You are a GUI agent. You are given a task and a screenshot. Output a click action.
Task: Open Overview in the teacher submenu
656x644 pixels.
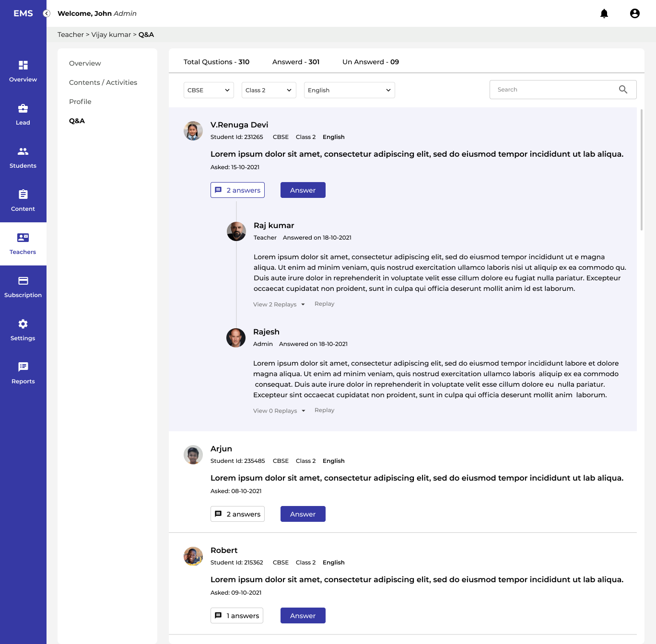[85, 63]
